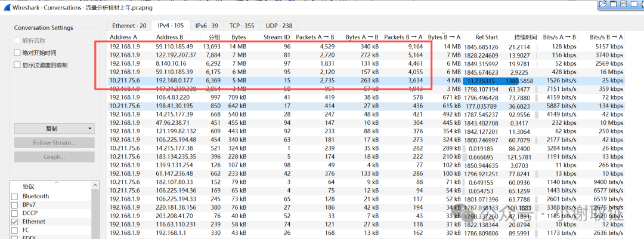The height and width of the screenshot is (239, 644).
Task: Select the row with address 116.63.110.231
Action: tap(366, 224)
